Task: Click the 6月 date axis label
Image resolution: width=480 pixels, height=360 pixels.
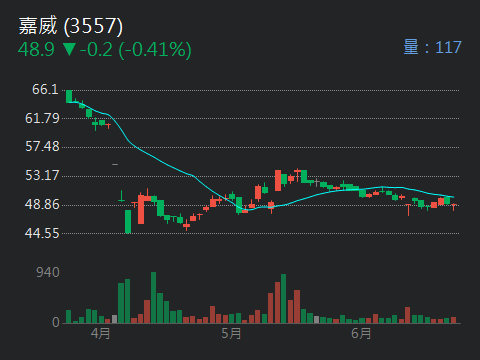Action: click(x=361, y=333)
